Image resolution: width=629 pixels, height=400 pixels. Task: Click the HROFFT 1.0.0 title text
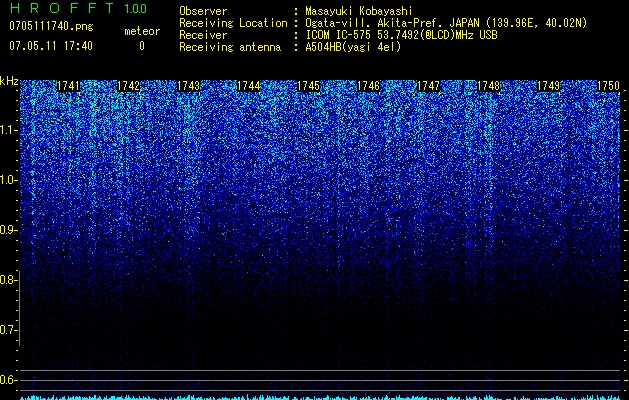point(78,8)
